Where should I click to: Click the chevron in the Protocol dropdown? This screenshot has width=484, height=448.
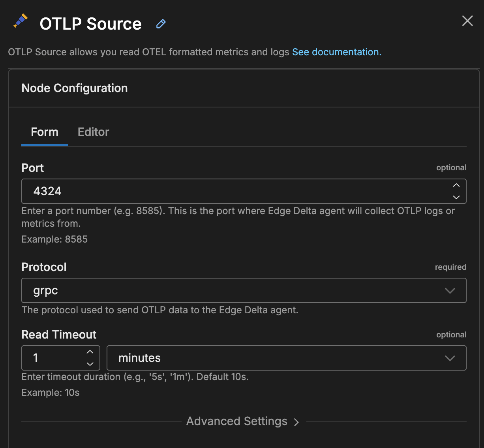[x=450, y=291]
